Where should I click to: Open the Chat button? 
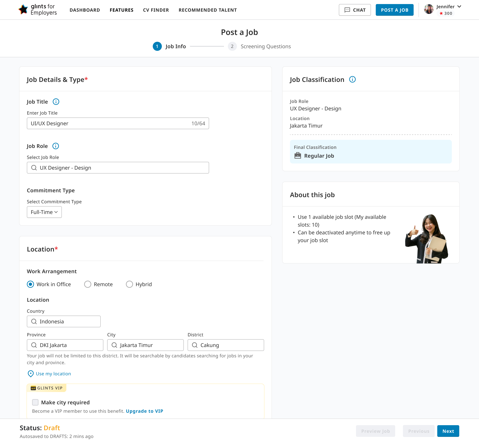coord(355,10)
